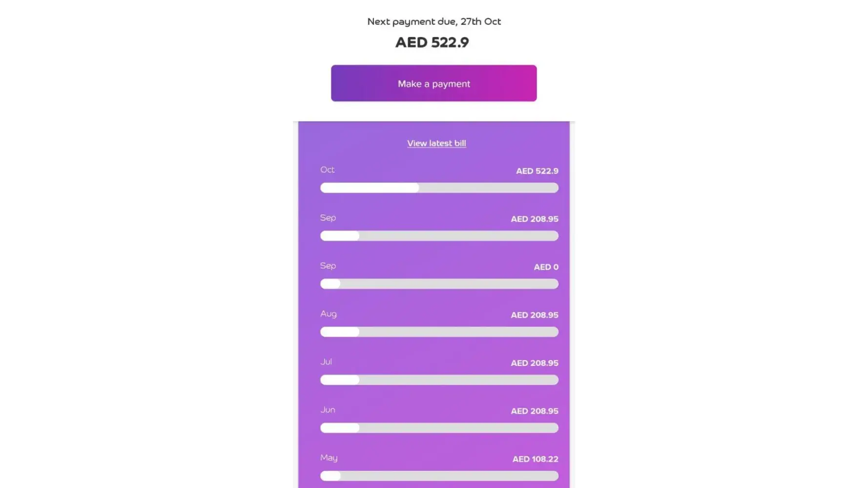Select the AED 108.22 amount for May
This screenshot has width=868, height=488.
tap(535, 459)
